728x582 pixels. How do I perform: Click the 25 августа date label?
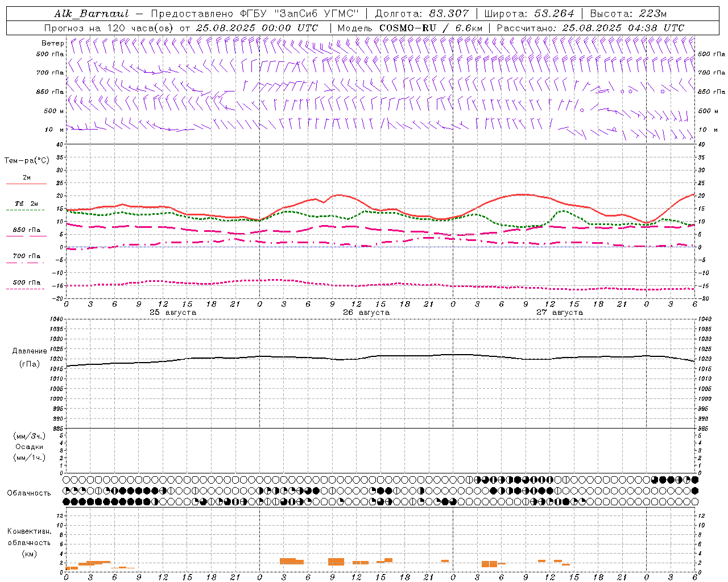173,313
